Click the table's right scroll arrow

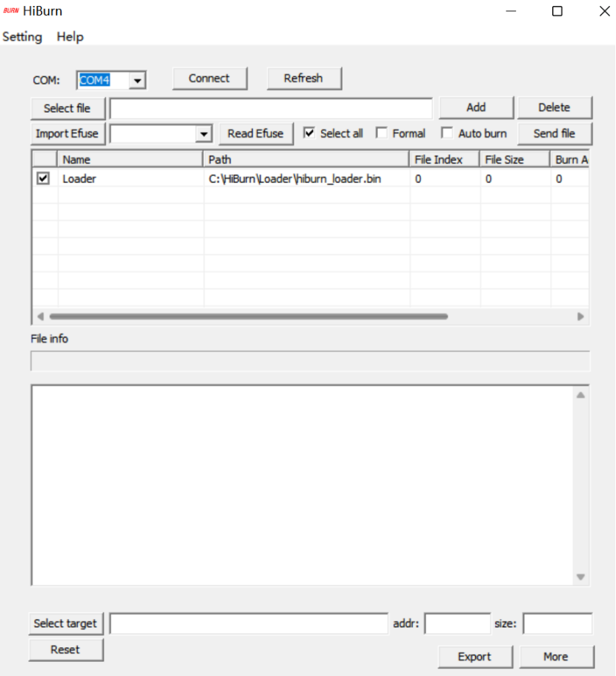580,317
